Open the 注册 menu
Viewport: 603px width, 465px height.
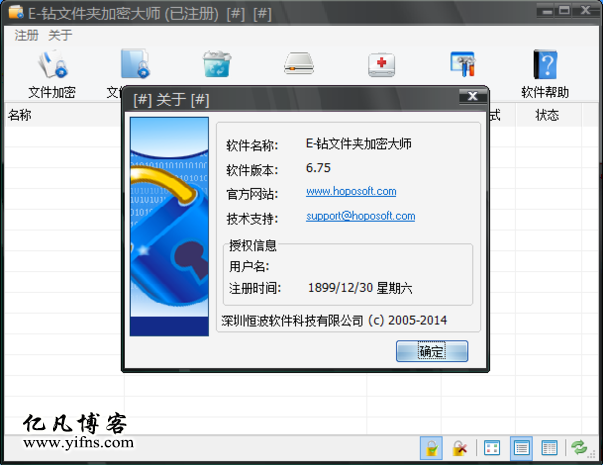click(25, 35)
